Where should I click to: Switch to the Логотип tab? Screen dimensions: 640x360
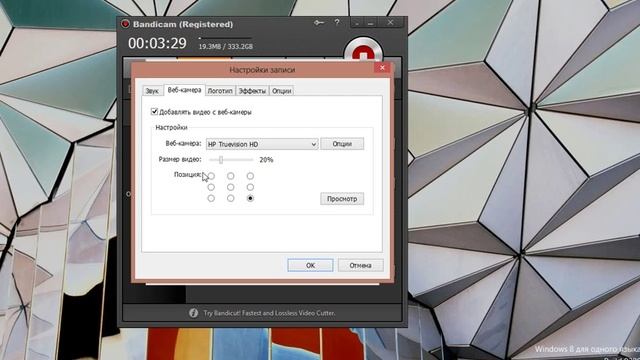[220, 91]
